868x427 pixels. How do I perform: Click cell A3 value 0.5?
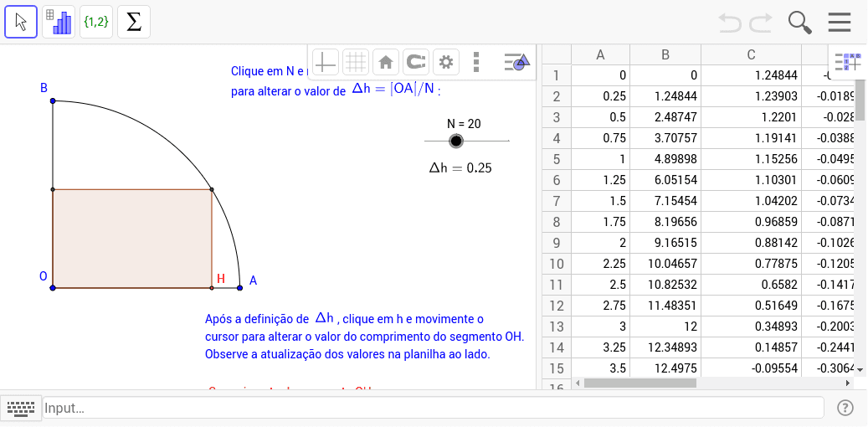601,117
